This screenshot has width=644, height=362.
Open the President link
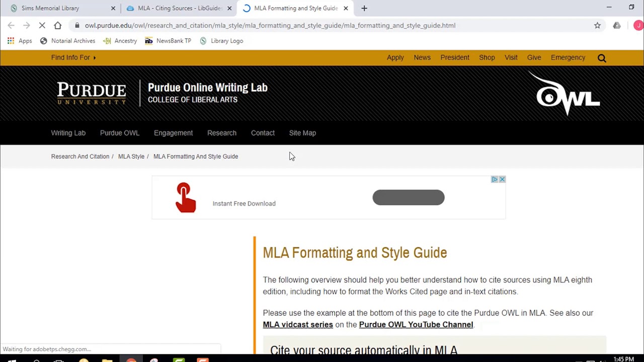(455, 57)
